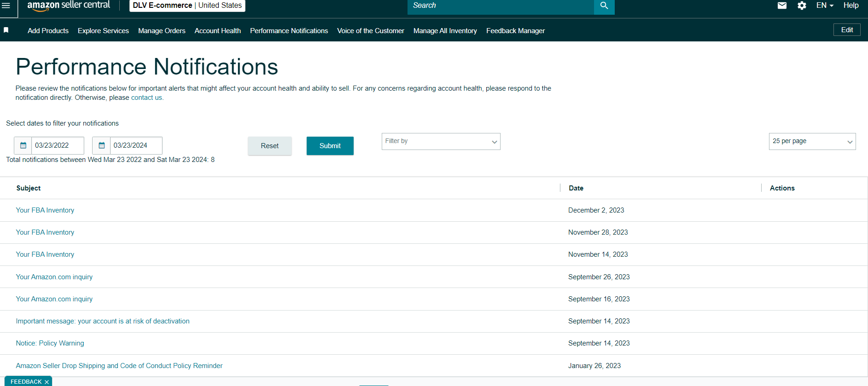Go to Manage Orders

(x=162, y=31)
